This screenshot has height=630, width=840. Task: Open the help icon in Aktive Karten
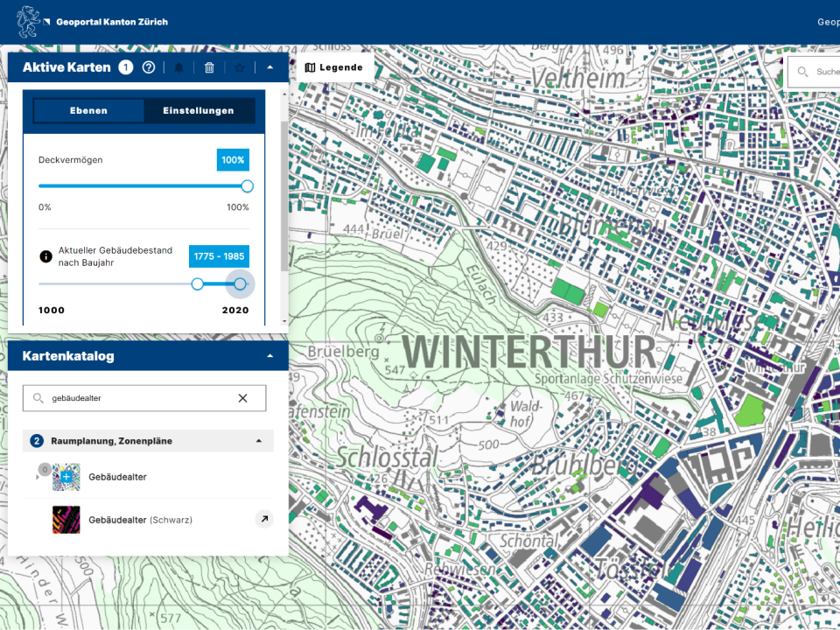149,67
